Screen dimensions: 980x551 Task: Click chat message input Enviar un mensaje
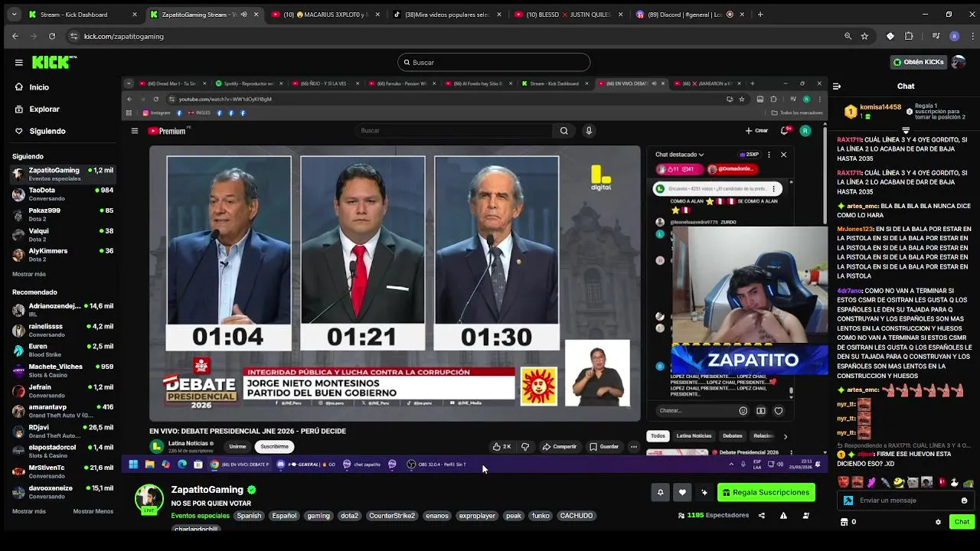(903, 500)
